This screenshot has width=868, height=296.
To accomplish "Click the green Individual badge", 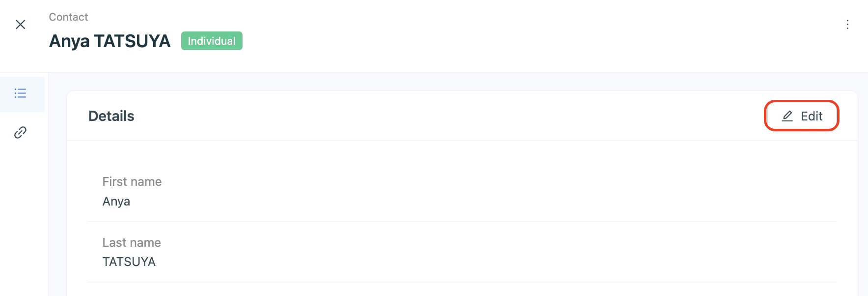I will (x=212, y=41).
